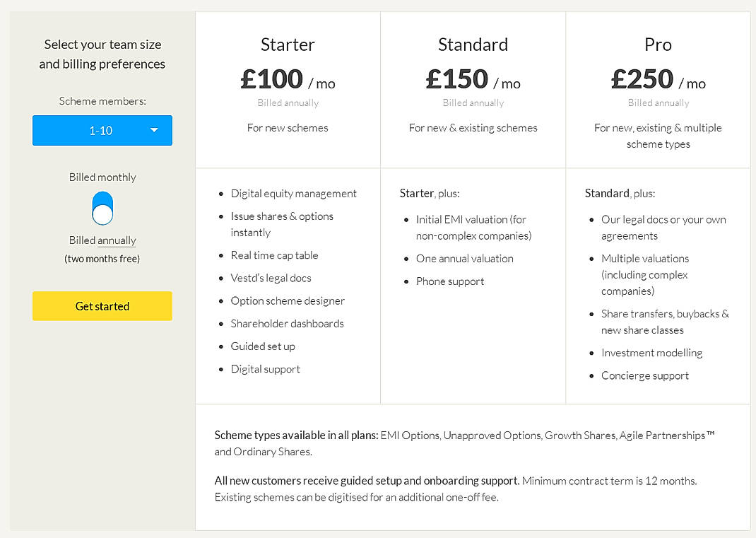
Task: Select the Digital equity management bullet
Action: tap(293, 193)
